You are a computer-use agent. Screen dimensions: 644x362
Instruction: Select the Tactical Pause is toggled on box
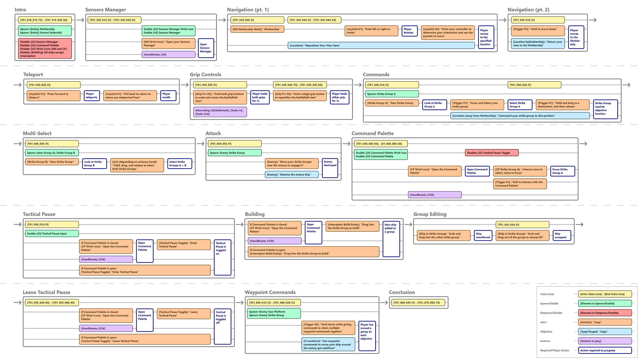(223, 257)
